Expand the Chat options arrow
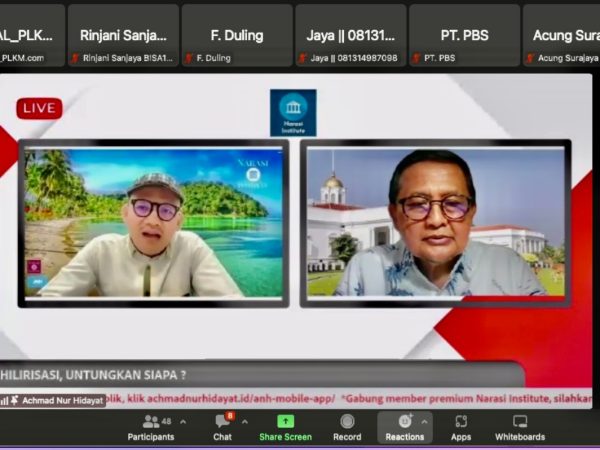Screen dimensions: 600x450 (x=247, y=421)
